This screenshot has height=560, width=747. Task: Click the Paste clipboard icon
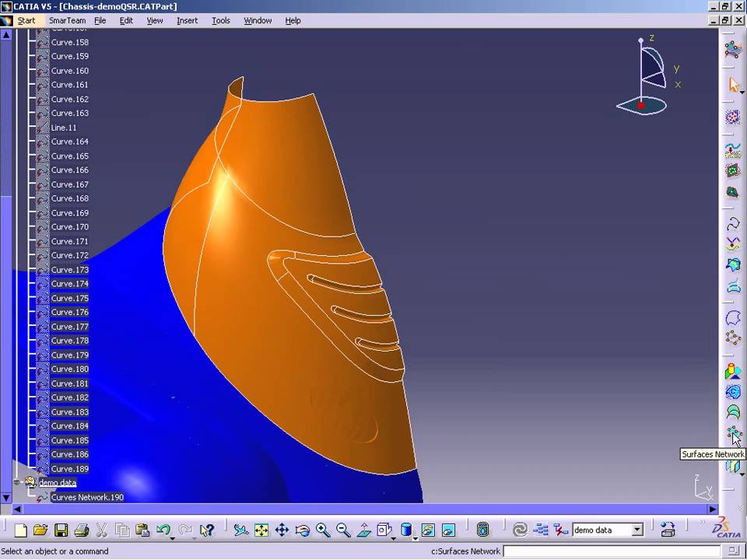point(142,530)
